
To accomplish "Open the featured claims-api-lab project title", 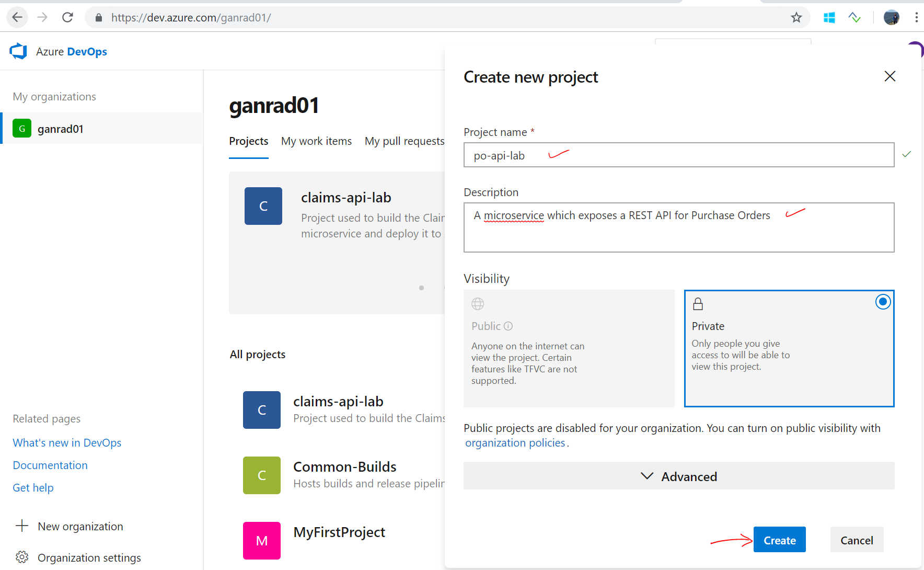I will click(x=346, y=198).
